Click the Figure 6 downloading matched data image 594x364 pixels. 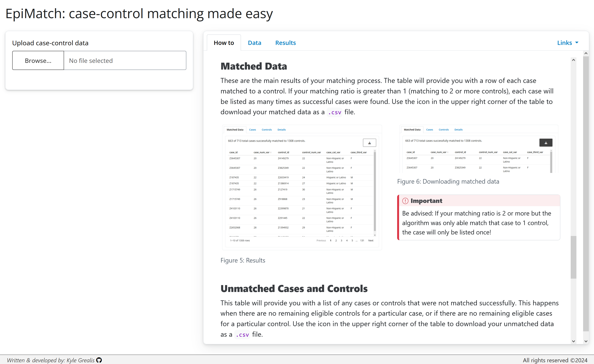point(479,149)
